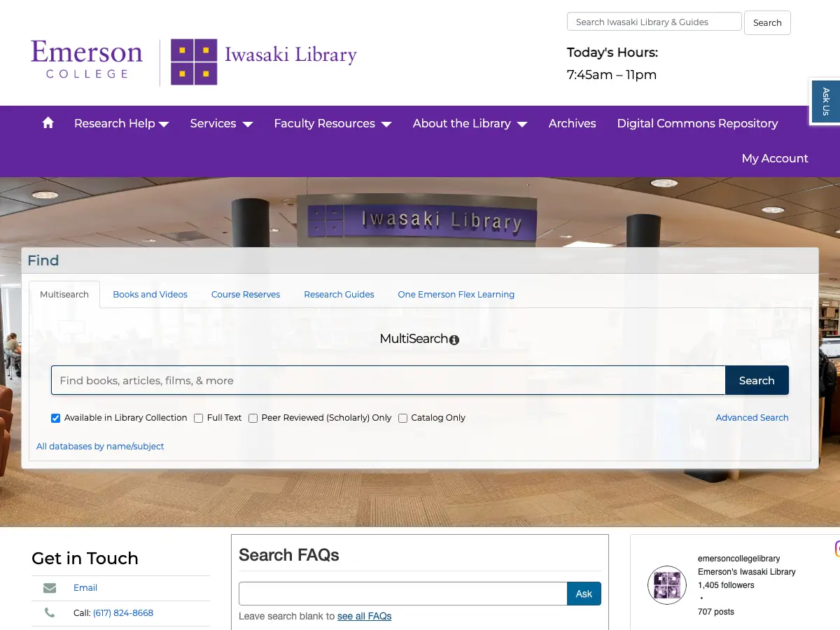Open All databases by name/subject

[x=100, y=446]
